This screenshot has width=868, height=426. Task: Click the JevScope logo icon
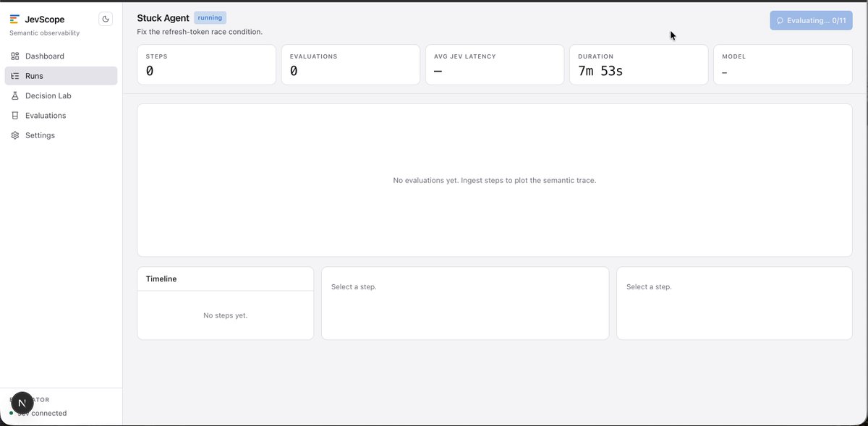14,19
